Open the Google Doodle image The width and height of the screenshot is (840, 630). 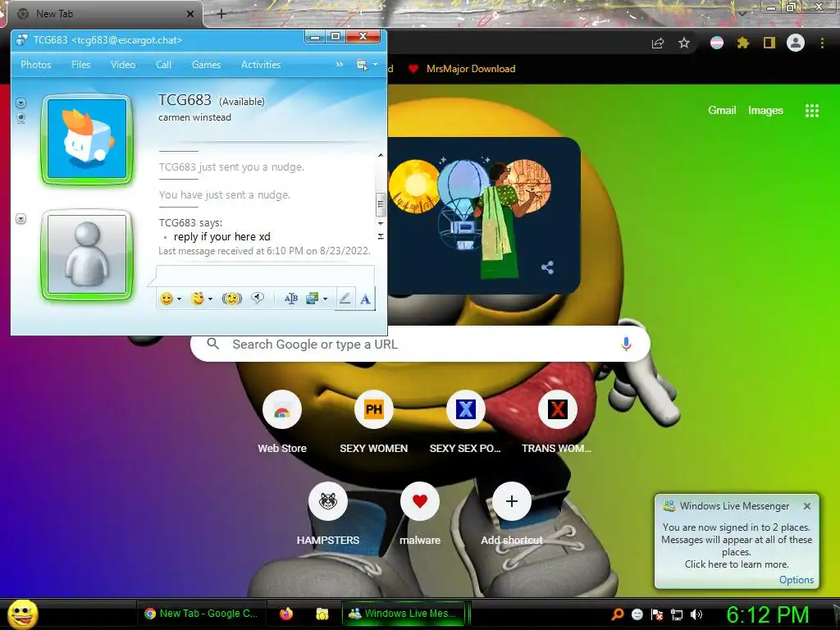coord(482,216)
